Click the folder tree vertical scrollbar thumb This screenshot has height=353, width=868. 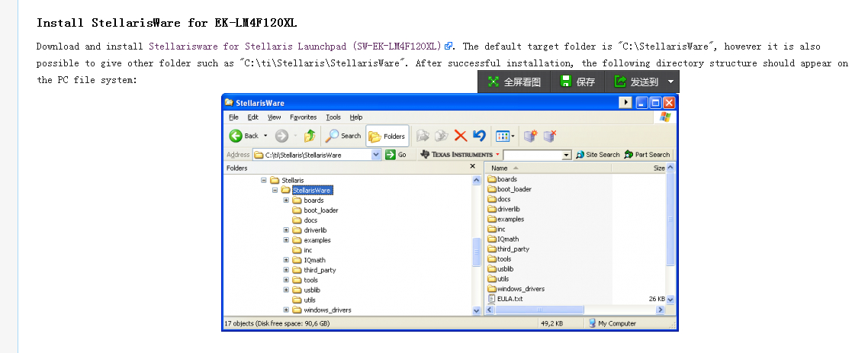(x=477, y=253)
